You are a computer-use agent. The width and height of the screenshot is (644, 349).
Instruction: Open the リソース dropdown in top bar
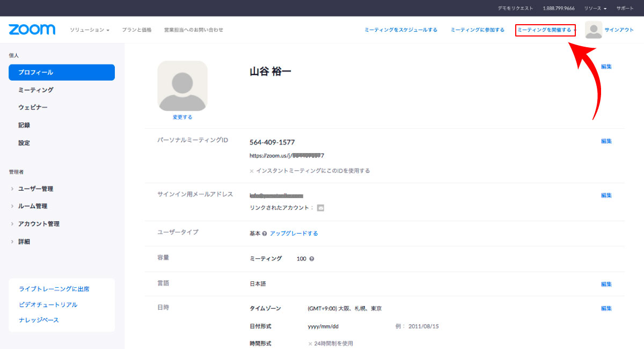pos(595,9)
